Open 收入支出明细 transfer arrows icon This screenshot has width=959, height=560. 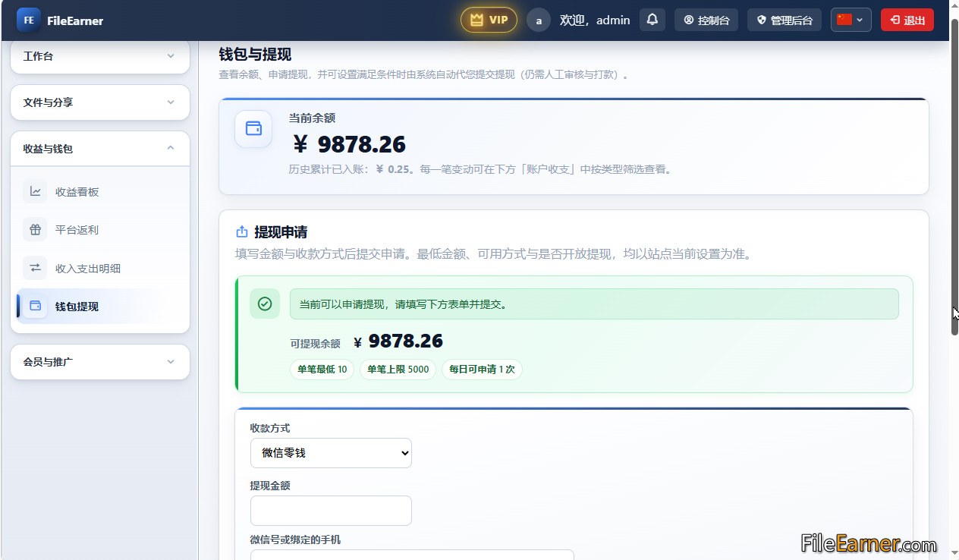[35, 268]
